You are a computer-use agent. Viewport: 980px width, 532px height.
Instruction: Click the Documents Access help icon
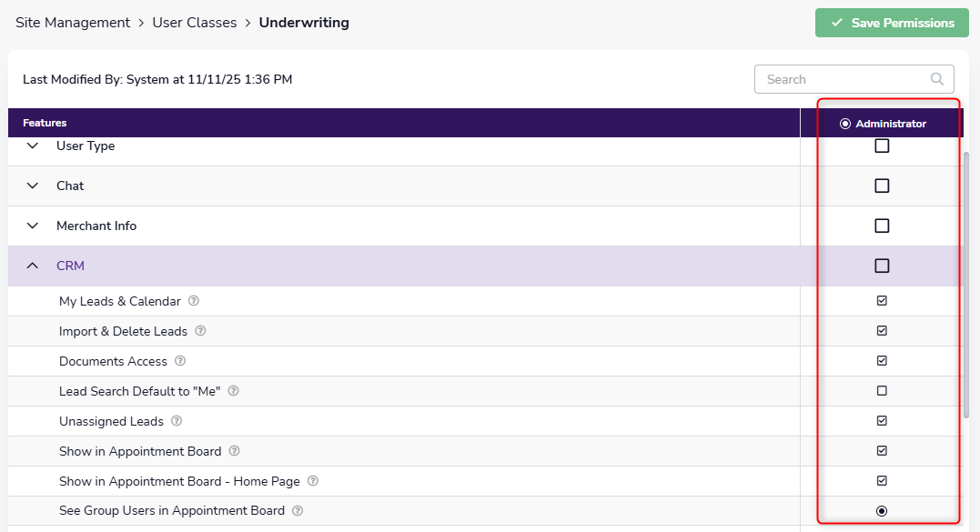(x=180, y=361)
